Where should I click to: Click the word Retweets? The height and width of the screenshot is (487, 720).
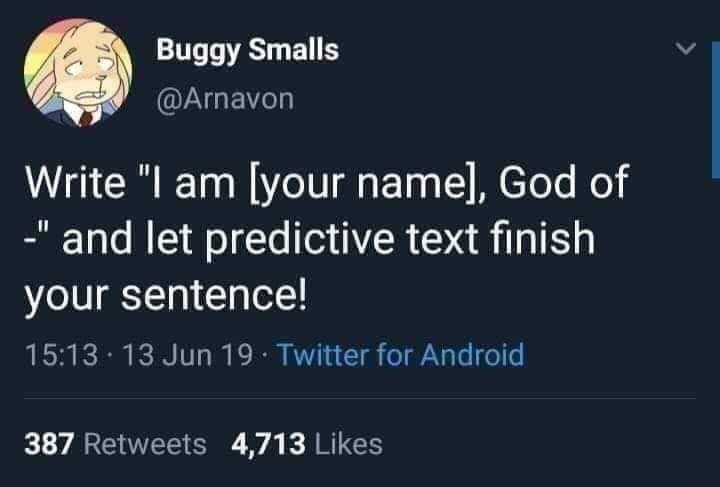[x=147, y=442]
